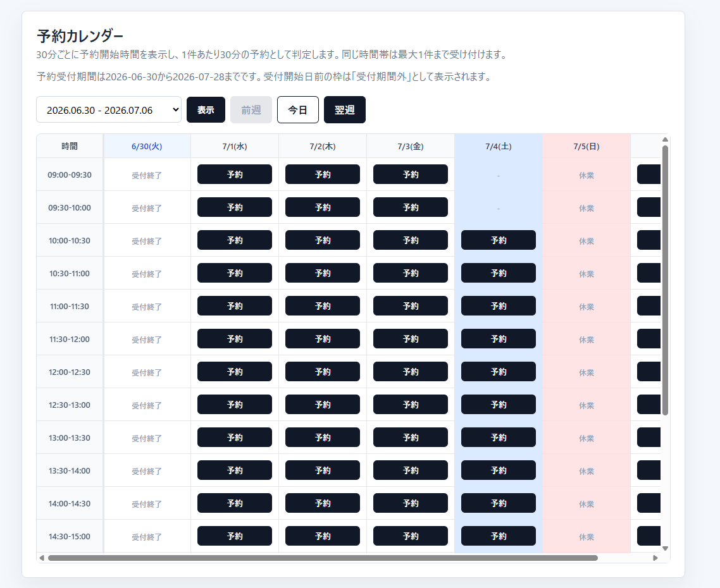Reserve 7/1(水) at 10:00-10:30
The height and width of the screenshot is (588, 720).
coord(235,240)
